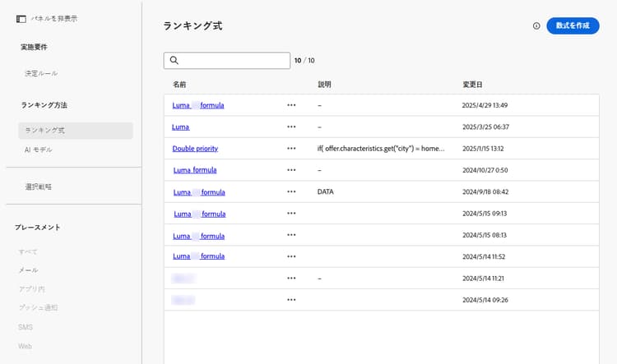Click the info icon beside create button

coord(536,26)
